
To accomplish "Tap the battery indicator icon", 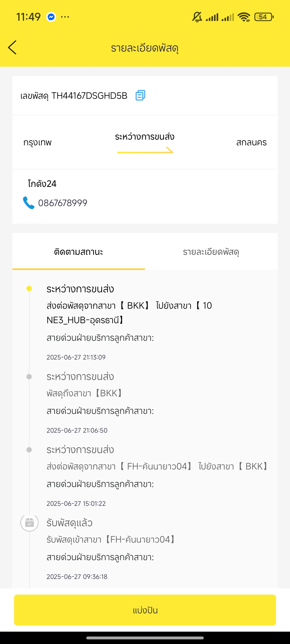I will 264,17.
